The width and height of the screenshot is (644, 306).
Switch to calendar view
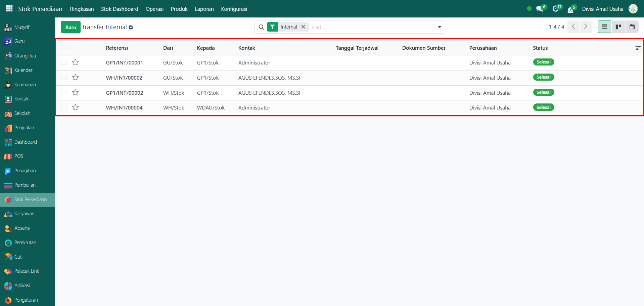(632, 27)
